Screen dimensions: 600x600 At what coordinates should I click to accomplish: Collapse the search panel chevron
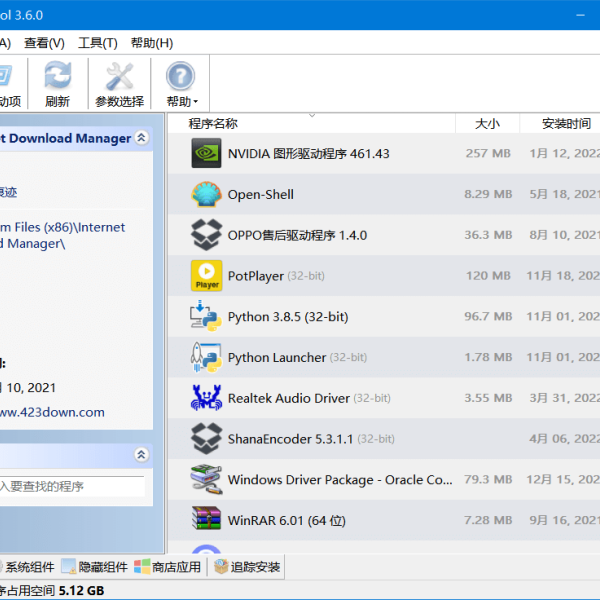[x=142, y=455]
